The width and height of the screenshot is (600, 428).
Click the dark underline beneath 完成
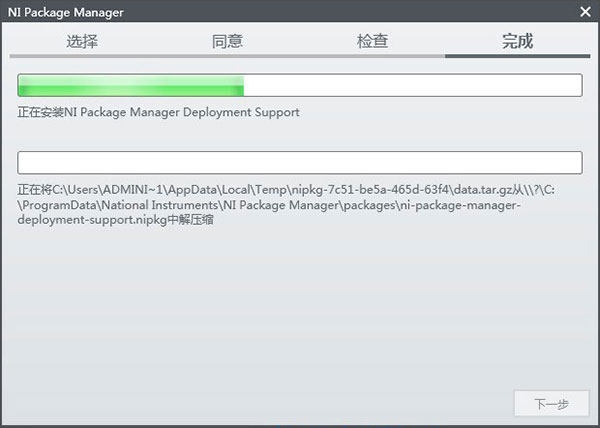coord(517,56)
